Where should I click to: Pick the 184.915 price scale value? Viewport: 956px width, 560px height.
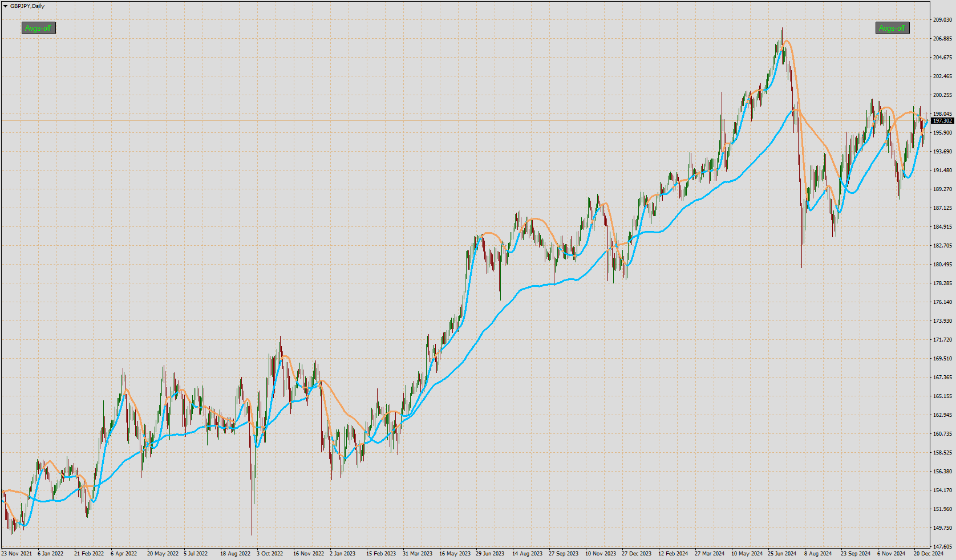point(942,227)
